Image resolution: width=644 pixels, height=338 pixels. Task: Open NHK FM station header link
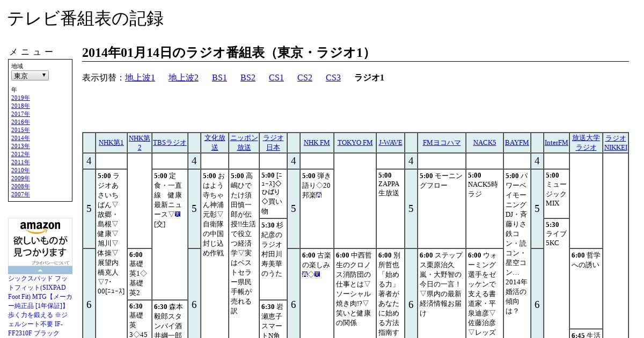point(317,143)
